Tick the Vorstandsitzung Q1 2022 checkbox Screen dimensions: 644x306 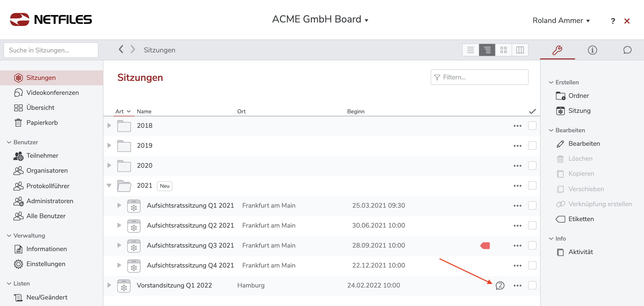point(532,285)
